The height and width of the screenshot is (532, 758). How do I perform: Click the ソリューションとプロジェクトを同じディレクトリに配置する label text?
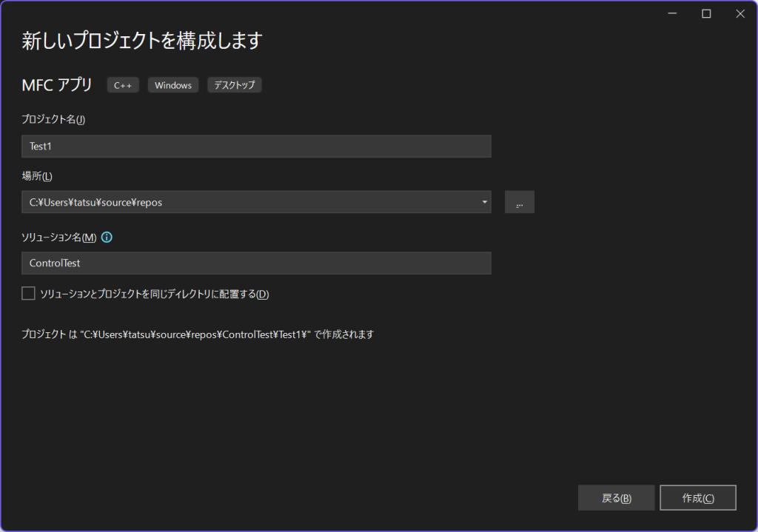(x=154, y=294)
